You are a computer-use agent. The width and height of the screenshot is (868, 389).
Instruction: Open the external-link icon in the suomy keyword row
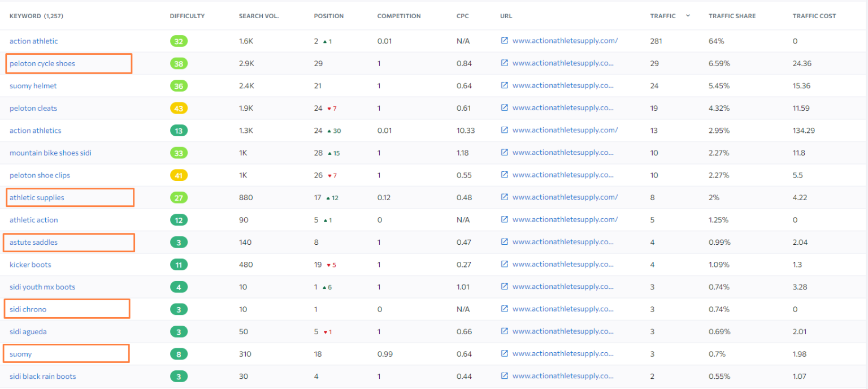[505, 353]
